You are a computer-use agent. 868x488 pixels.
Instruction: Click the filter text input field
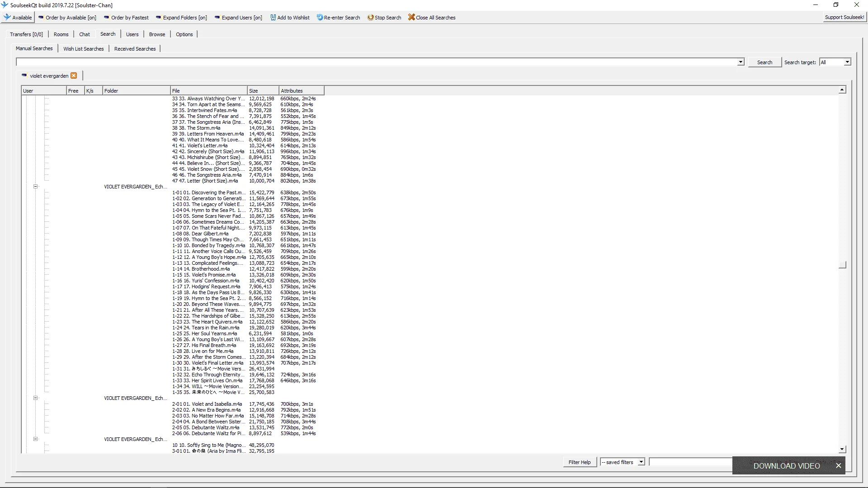[x=690, y=462]
